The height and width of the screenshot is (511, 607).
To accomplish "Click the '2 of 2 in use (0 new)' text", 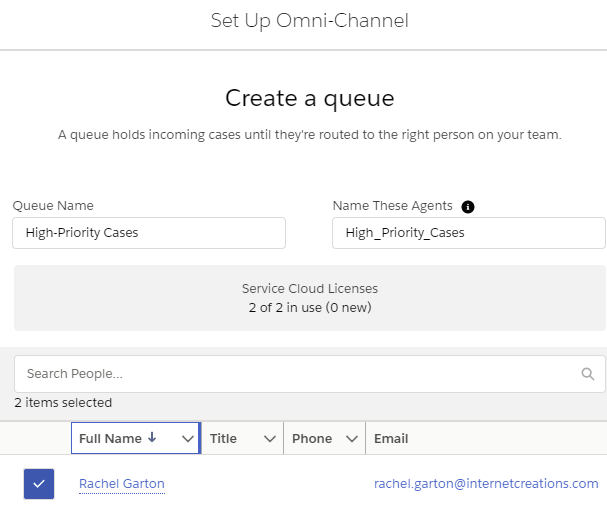I will coord(310,308).
